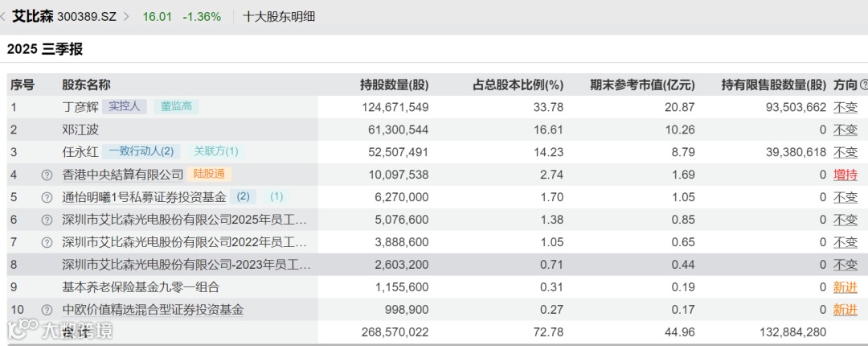
Task: Click market value cell 20.87
Action: coord(680,108)
